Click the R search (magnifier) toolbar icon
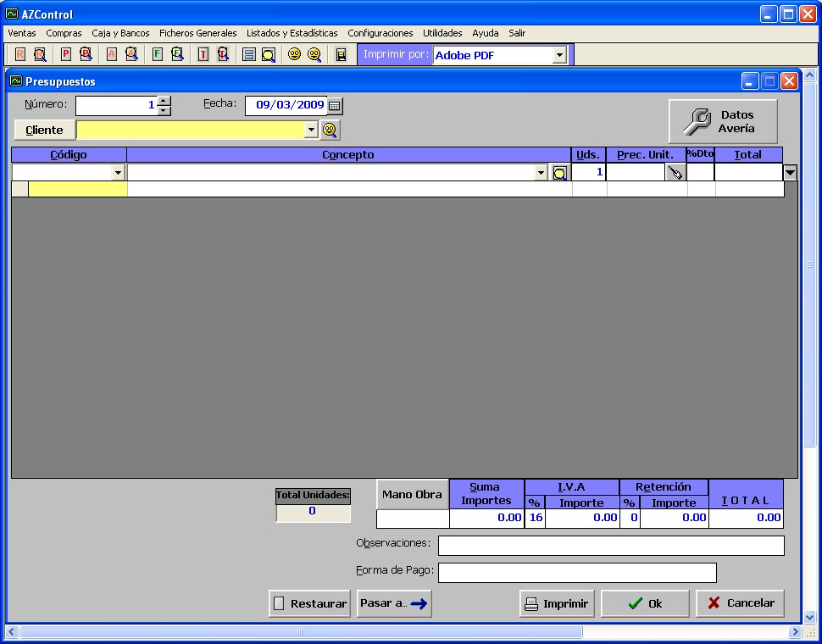The width and height of the screenshot is (822, 644). click(x=40, y=54)
